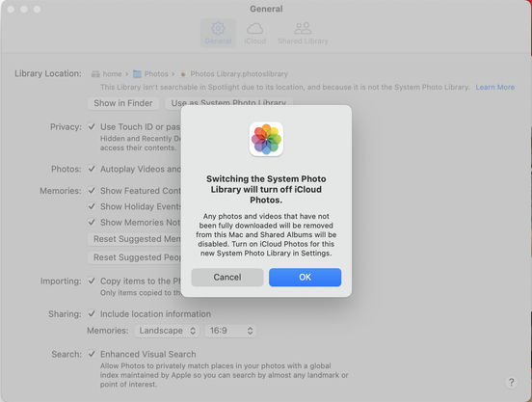Toggle Include location information checkbox
532x402 pixels.
coord(92,314)
